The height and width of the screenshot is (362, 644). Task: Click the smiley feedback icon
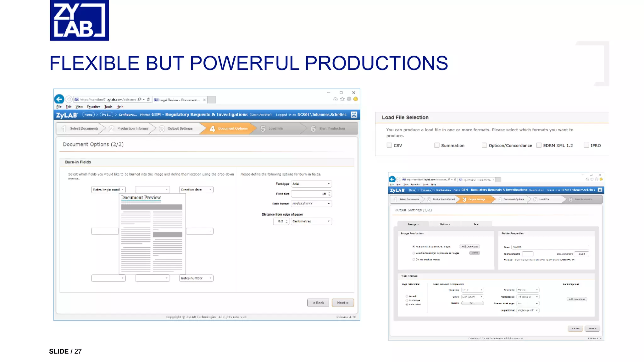pyautogui.click(x=356, y=99)
